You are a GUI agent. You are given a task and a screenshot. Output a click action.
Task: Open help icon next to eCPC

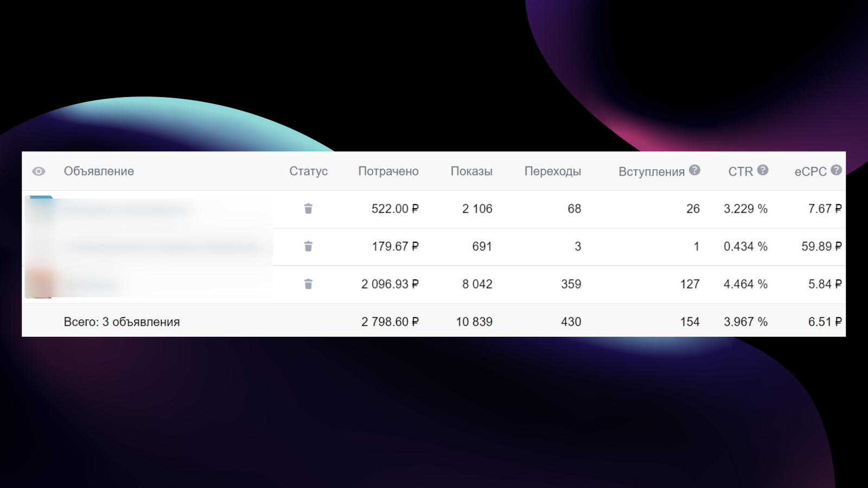point(836,170)
